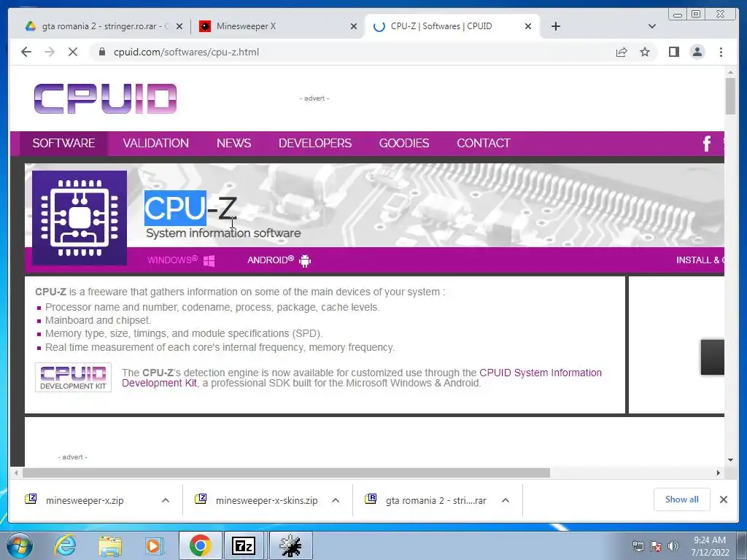Click the CPUID Development Kit badge
Screen dimensions: 747x560
[73, 377]
